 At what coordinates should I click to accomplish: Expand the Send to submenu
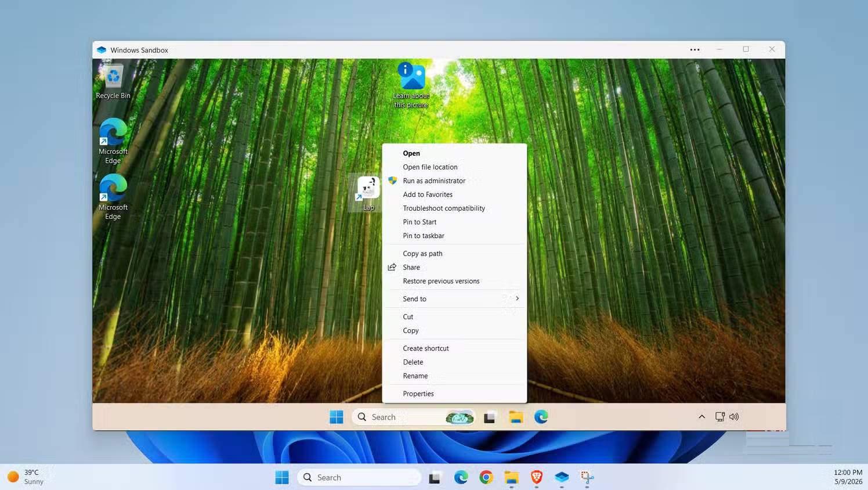pos(454,299)
